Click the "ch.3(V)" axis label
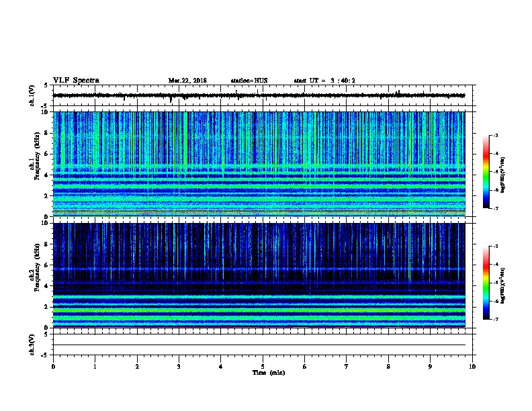This screenshot has width=532, height=411. [x=32, y=345]
